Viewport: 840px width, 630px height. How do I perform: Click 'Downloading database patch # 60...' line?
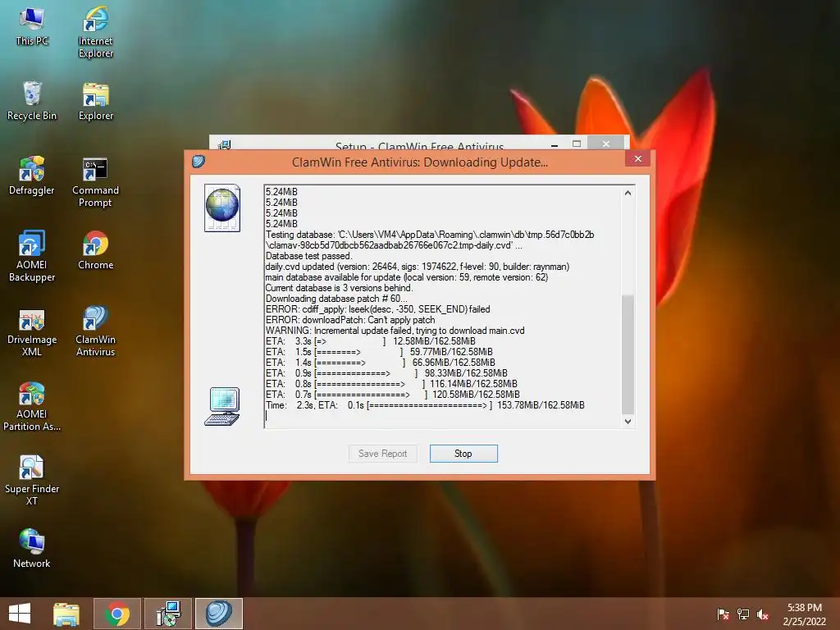(x=336, y=299)
